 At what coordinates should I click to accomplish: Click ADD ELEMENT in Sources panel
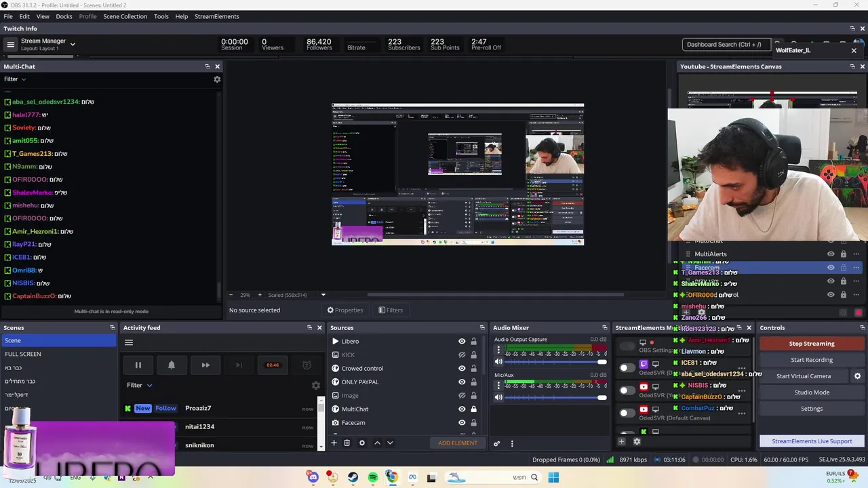(458, 443)
